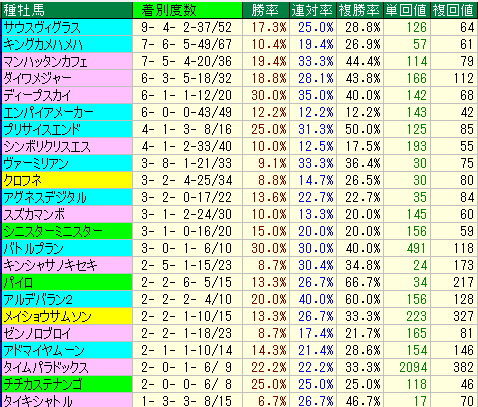Click チチカステナンゴ's 118 win return value
Image resolution: width=478 pixels, height=407 pixels.
[x=416, y=384]
